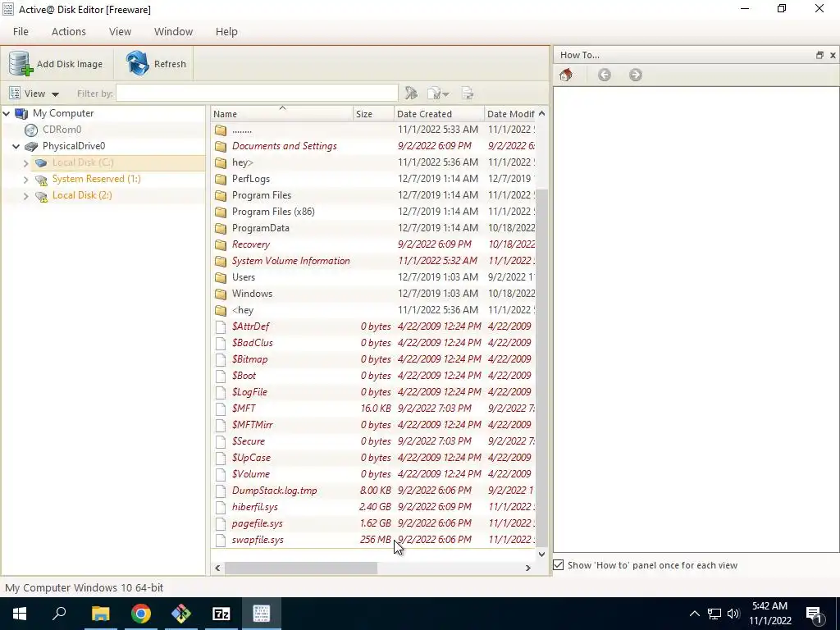Screen dimensions: 840x630
Task: Click the horizontal scrollbar thumb in file list
Action: tap(300, 568)
